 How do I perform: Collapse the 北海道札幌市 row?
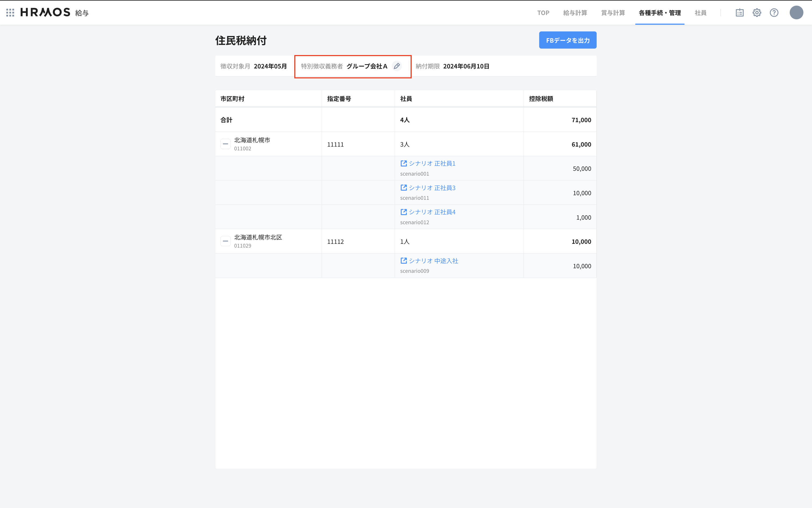226,144
